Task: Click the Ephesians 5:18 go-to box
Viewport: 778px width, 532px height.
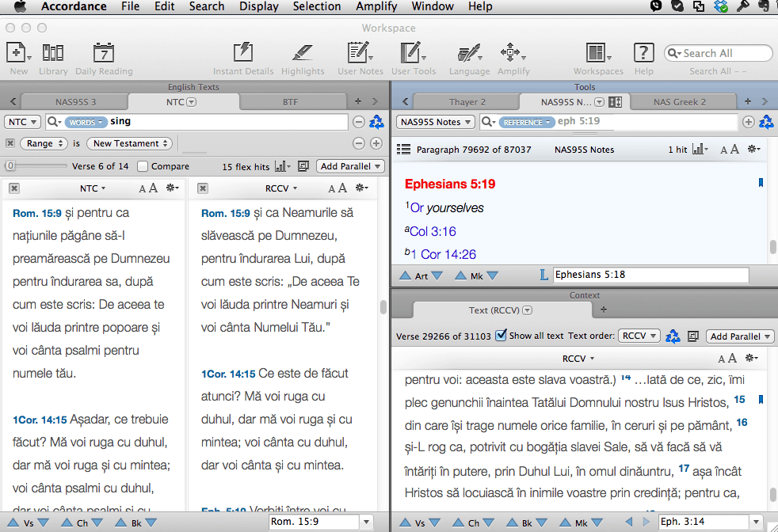Action: pos(650,275)
